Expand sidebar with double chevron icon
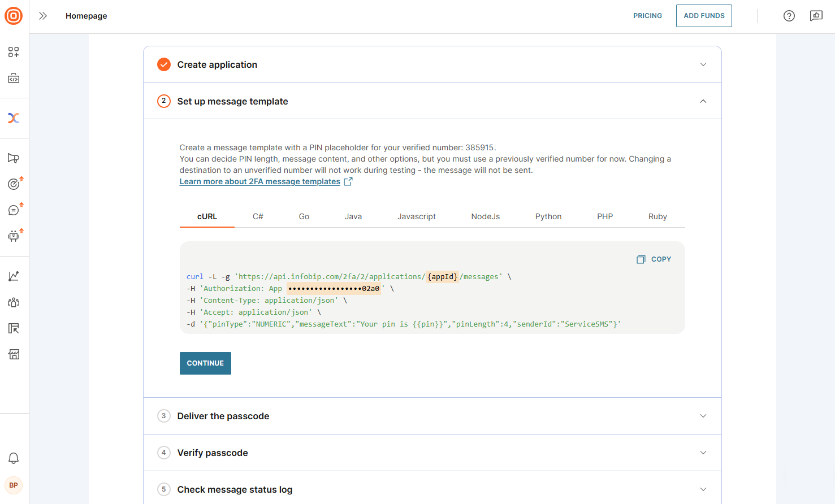The height and width of the screenshot is (504, 835). [x=43, y=16]
